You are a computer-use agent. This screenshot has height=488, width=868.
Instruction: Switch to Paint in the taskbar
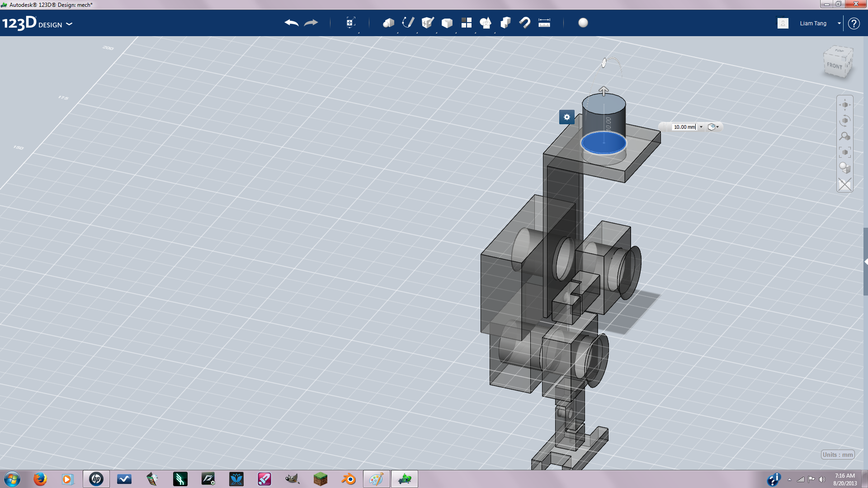tap(376, 479)
